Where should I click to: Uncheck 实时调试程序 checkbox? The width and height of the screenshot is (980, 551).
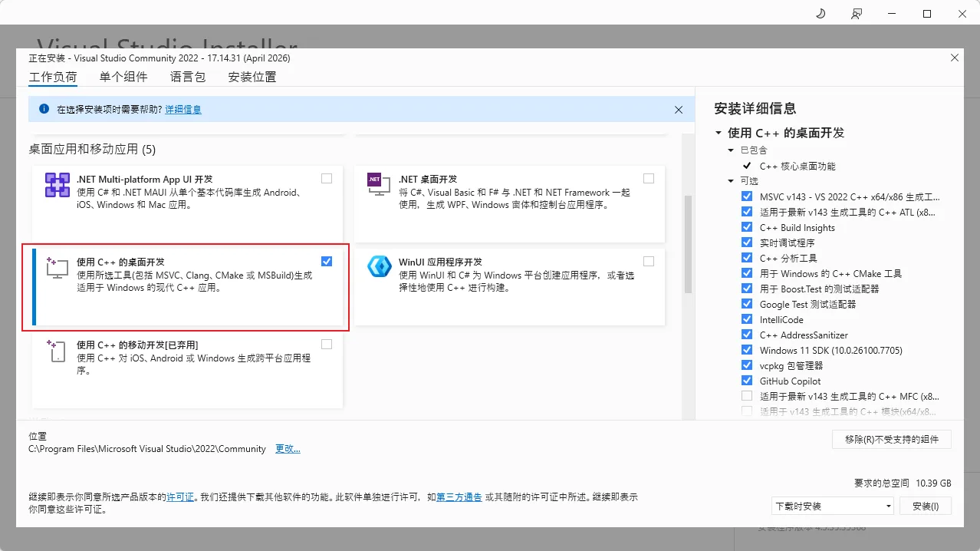click(747, 243)
